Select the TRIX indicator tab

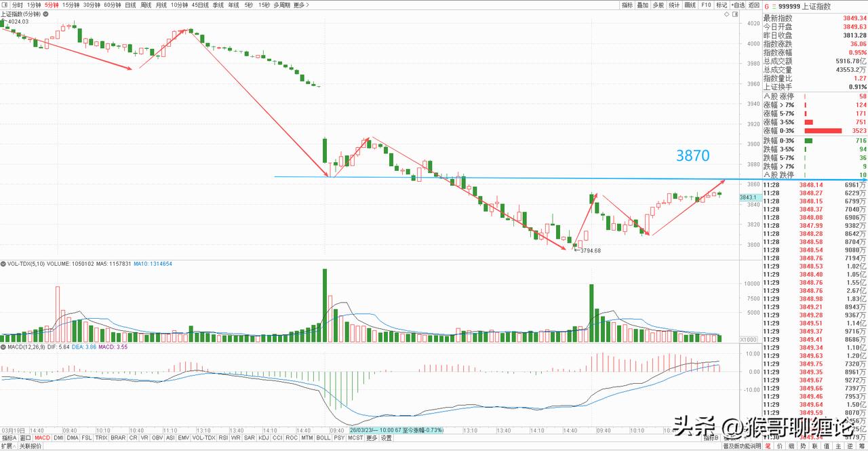click(x=101, y=437)
